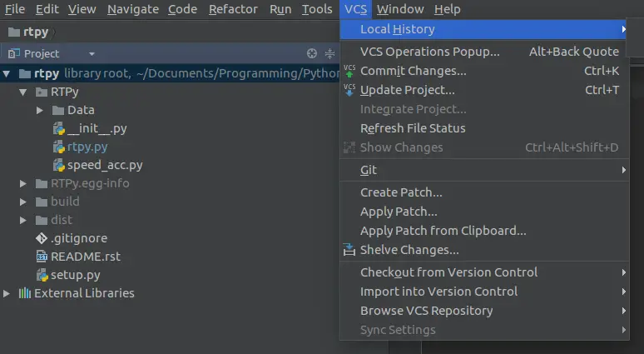Select speed_acc.py file name in tree
This screenshot has width=644, height=354.
coord(105,165)
